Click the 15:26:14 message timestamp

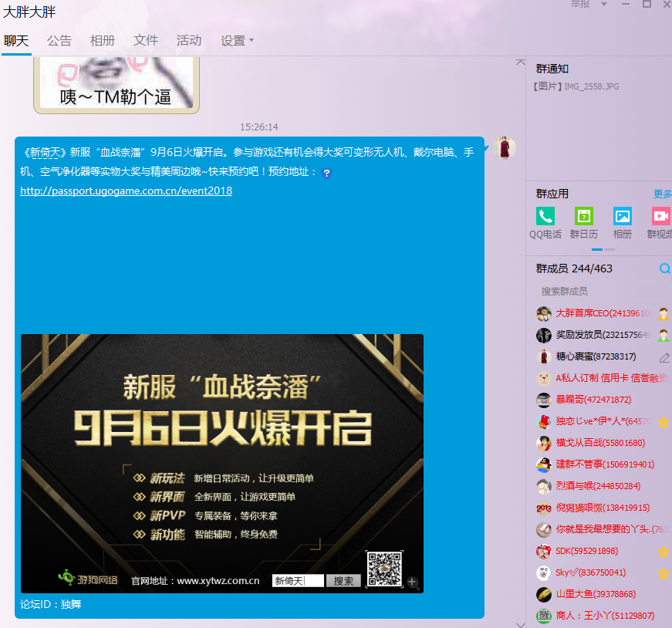pos(259,127)
